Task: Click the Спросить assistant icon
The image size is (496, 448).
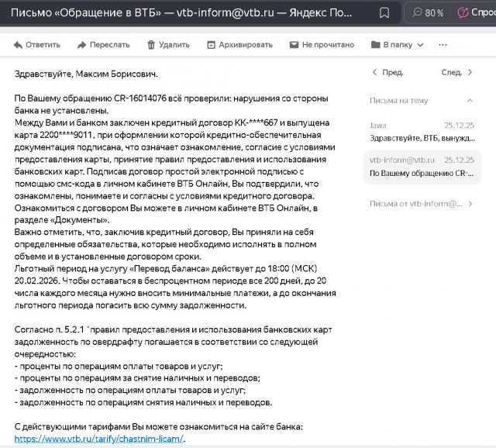Action: [463, 12]
